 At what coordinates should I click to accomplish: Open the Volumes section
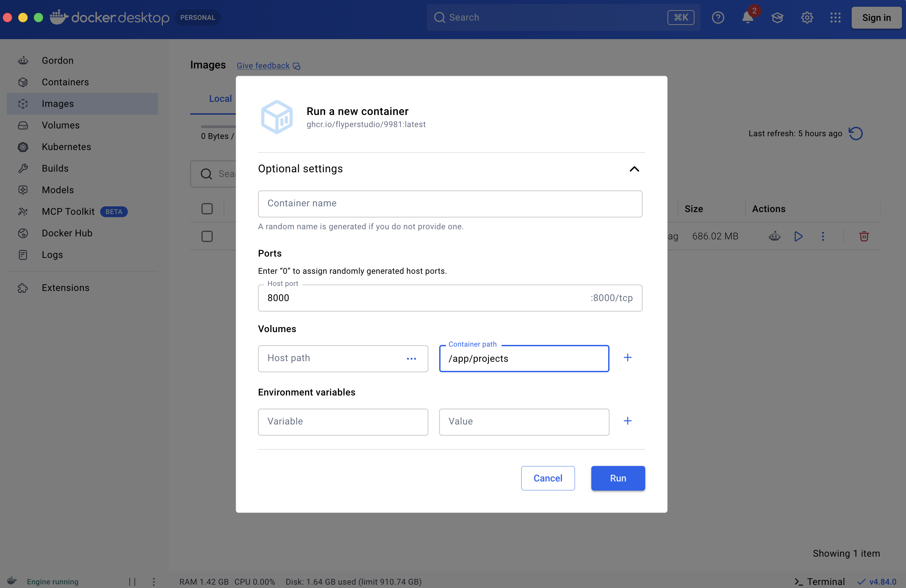tap(82, 125)
